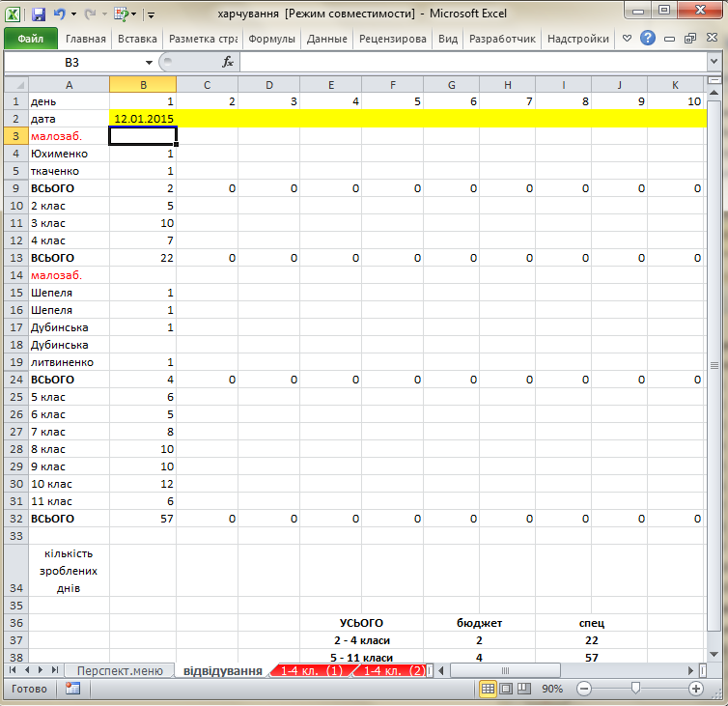Select row 13 header
728x706 pixels.
click(16, 258)
